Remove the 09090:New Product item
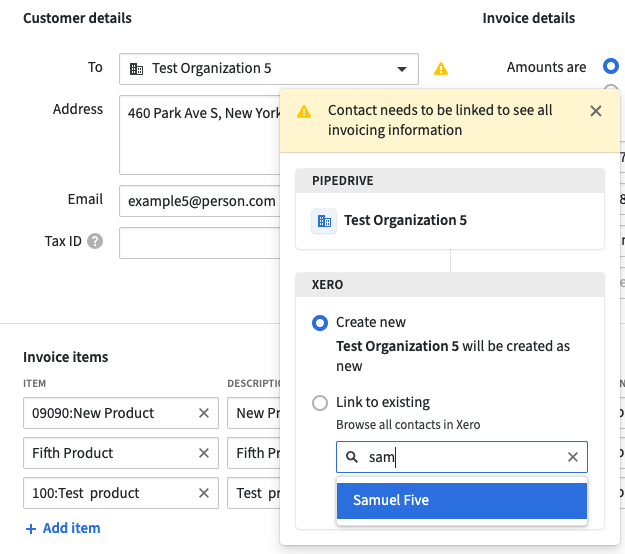Image resolution: width=625 pixels, height=554 pixels. [204, 413]
